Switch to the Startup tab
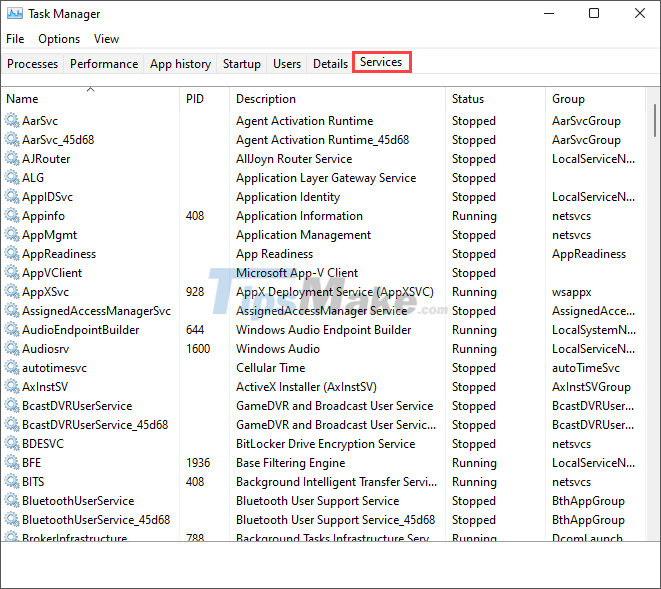 click(x=242, y=64)
